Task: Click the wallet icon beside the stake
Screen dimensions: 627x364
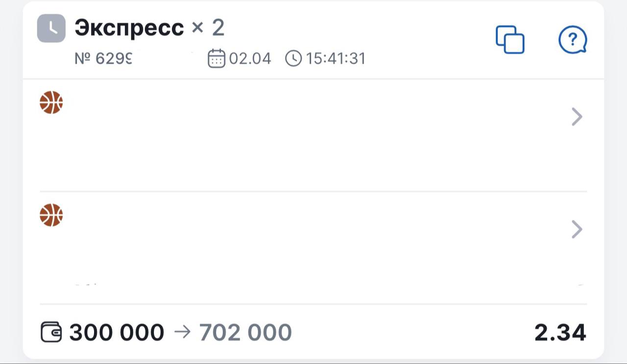Action: pyautogui.click(x=51, y=333)
